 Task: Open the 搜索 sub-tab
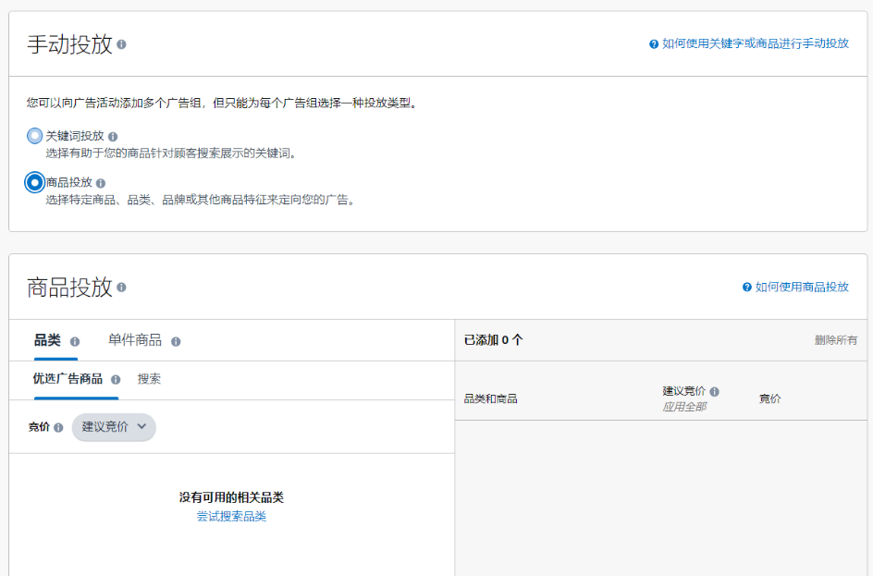click(149, 379)
